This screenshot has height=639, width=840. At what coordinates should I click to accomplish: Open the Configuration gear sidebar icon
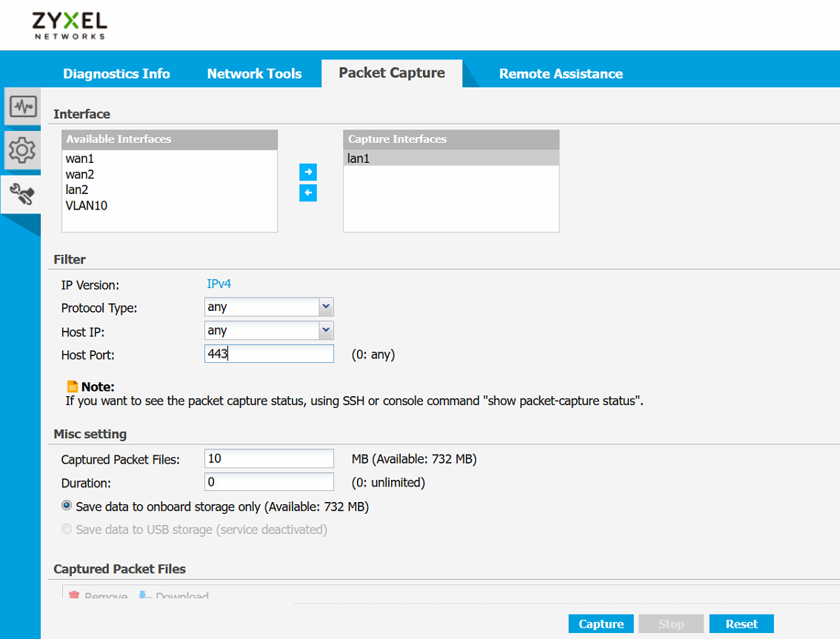click(22, 150)
